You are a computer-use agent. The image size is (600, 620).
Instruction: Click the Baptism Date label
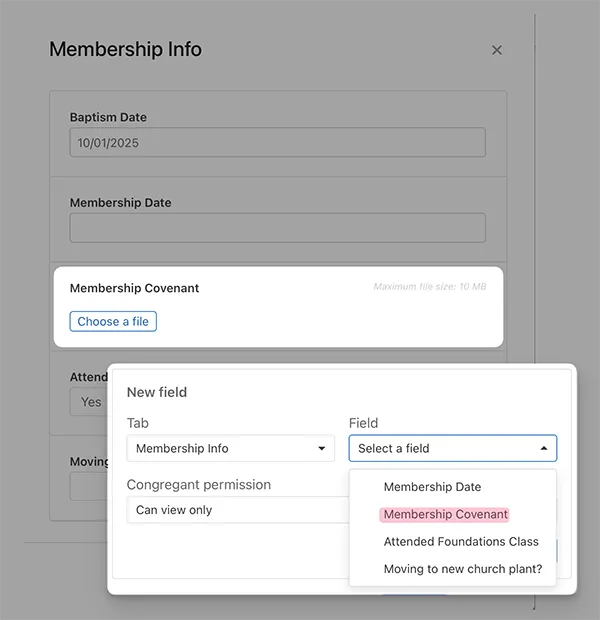108,117
